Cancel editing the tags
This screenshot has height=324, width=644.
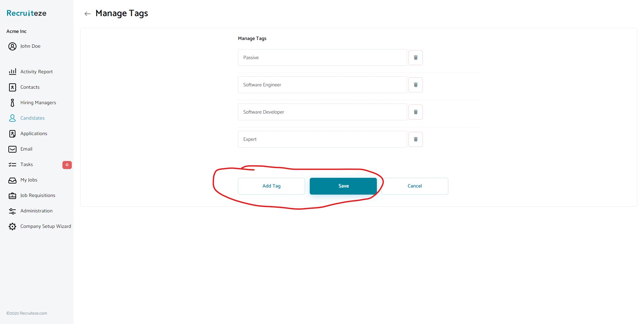[x=415, y=186]
